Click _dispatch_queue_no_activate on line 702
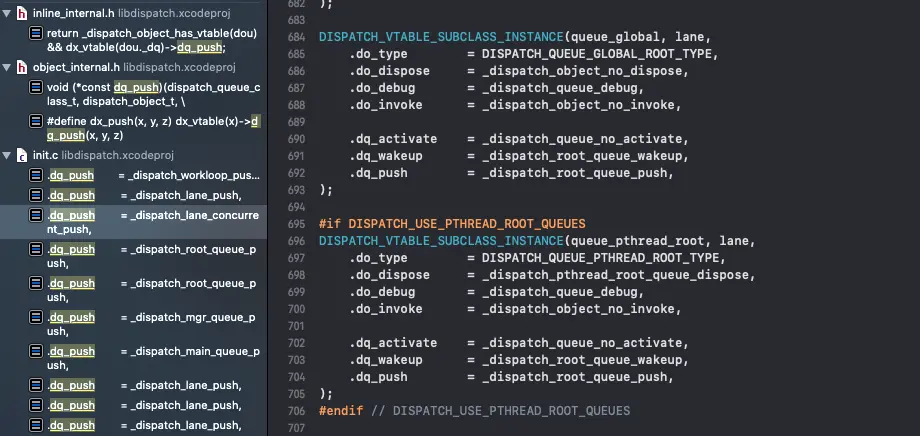 click(x=581, y=343)
